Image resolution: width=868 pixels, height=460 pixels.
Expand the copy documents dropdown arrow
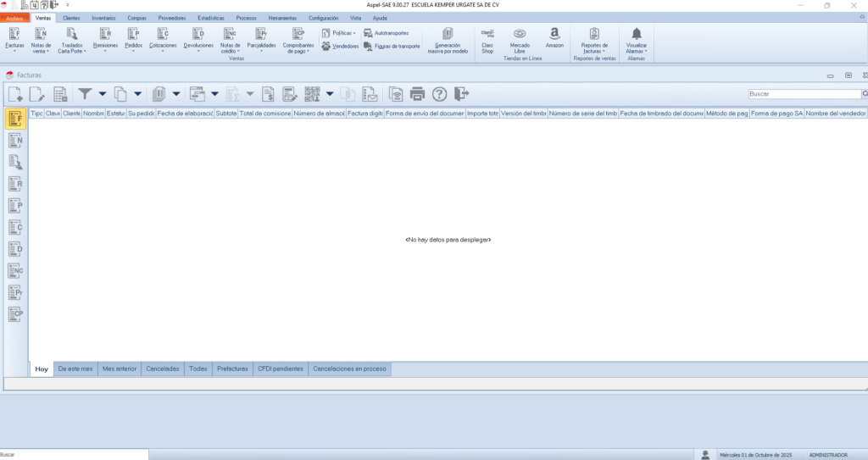[x=138, y=94]
